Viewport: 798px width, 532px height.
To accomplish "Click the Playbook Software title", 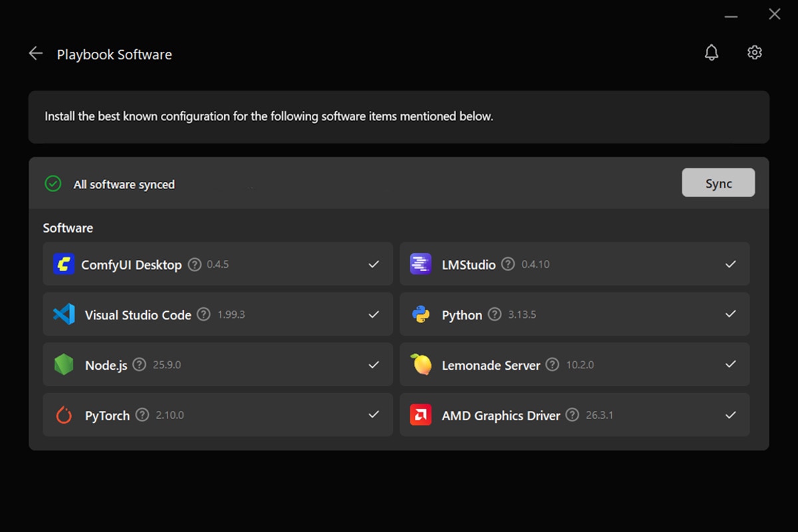I will (x=114, y=55).
